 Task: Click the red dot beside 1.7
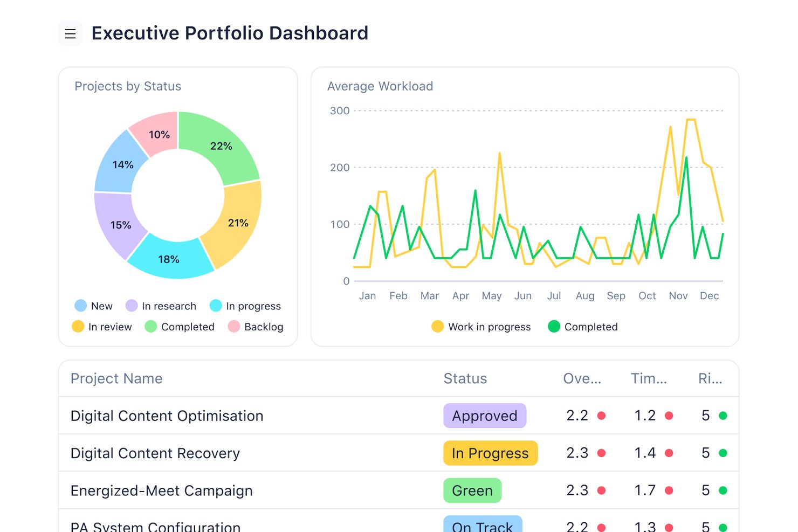[x=669, y=490]
